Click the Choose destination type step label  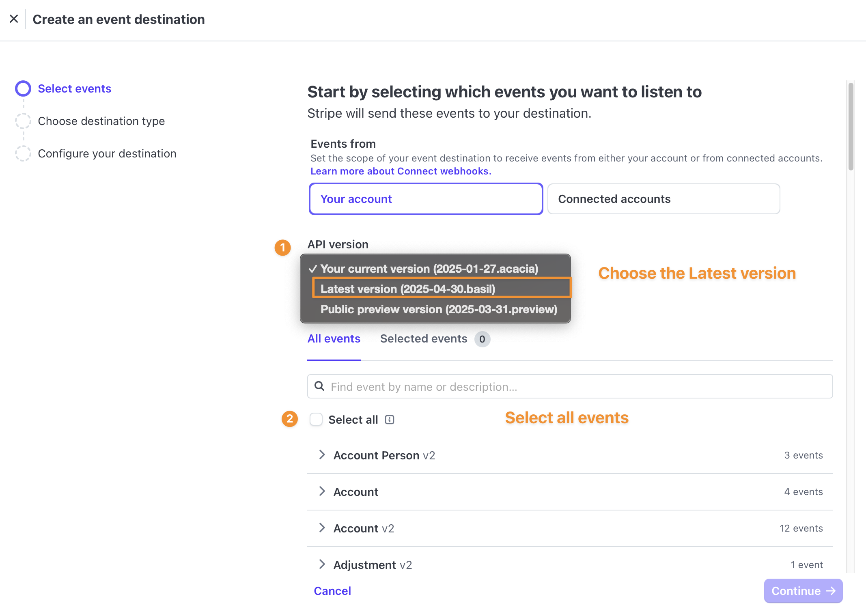tap(101, 121)
